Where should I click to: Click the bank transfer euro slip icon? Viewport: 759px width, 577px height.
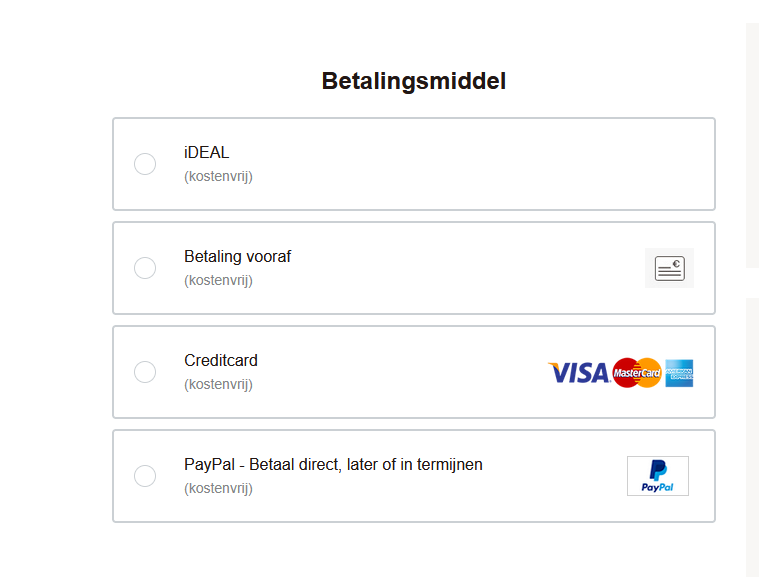coord(669,268)
